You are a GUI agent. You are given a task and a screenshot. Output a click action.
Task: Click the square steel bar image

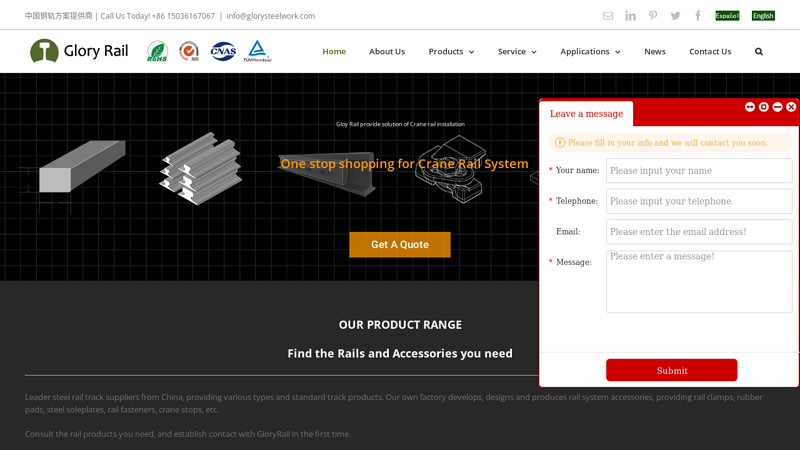tap(82, 167)
